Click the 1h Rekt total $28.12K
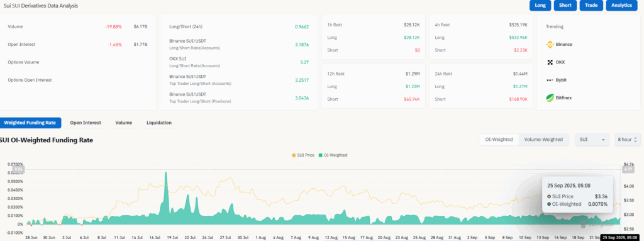The height and width of the screenshot is (241, 644). [x=411, y=25]
